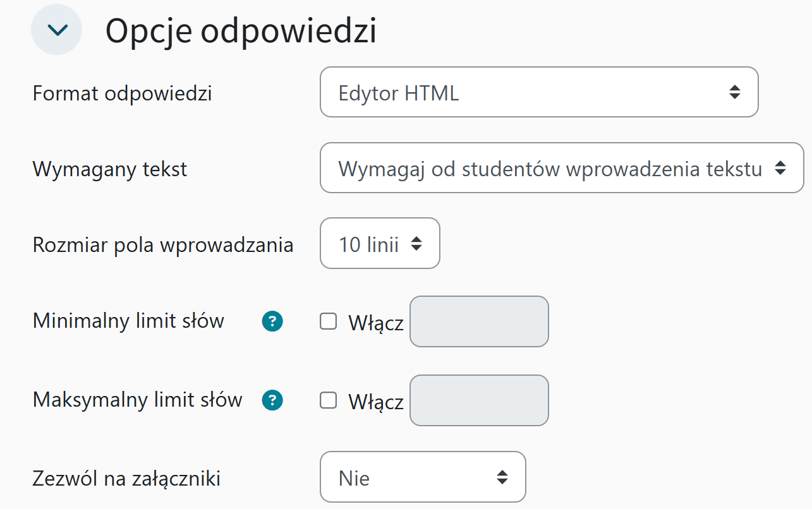
Task: Enable Włącz checkbox for minimum word limit
Action: (328, 321)
